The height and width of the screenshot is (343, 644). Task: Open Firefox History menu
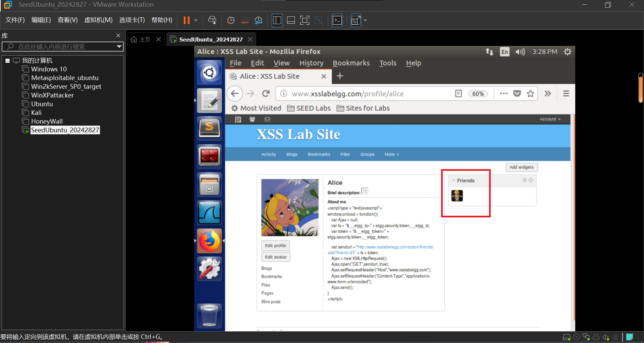click(x=311, y=63)
